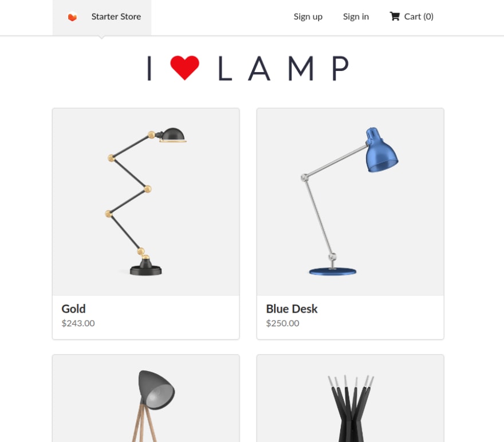
Task: Open the tripod floor lamp thumbnail
Action: [x=146, y=398]
